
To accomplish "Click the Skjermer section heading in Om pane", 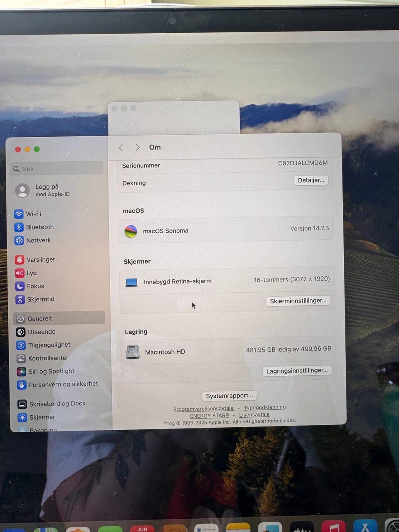I will pos(137,261).
